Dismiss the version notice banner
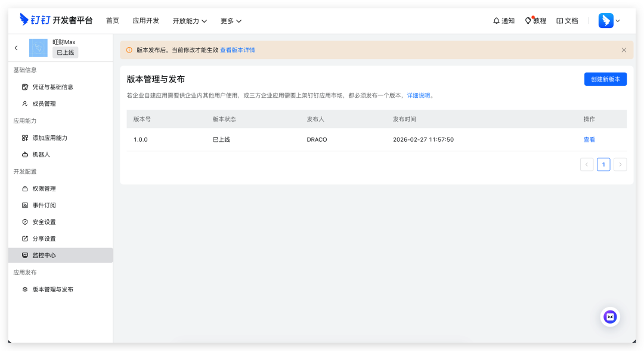Image resolution: width=644 pixels, height=351 pixels. pyautogui.click(x=624, y=50)
